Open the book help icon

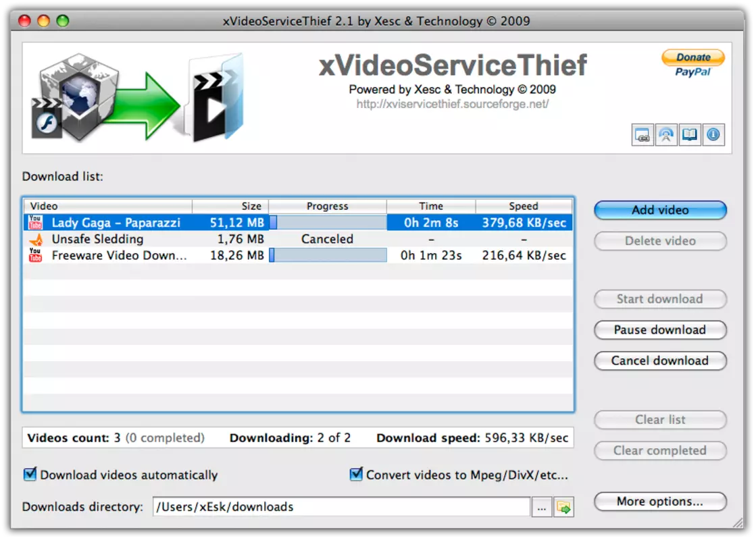(x=690, y=136)
